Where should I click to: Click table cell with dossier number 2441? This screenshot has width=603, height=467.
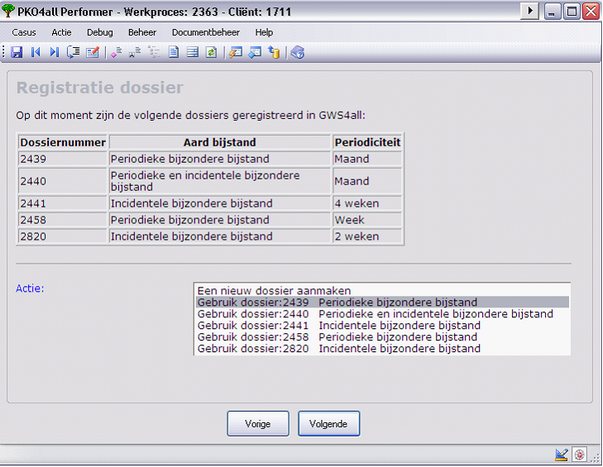(63, 203)
